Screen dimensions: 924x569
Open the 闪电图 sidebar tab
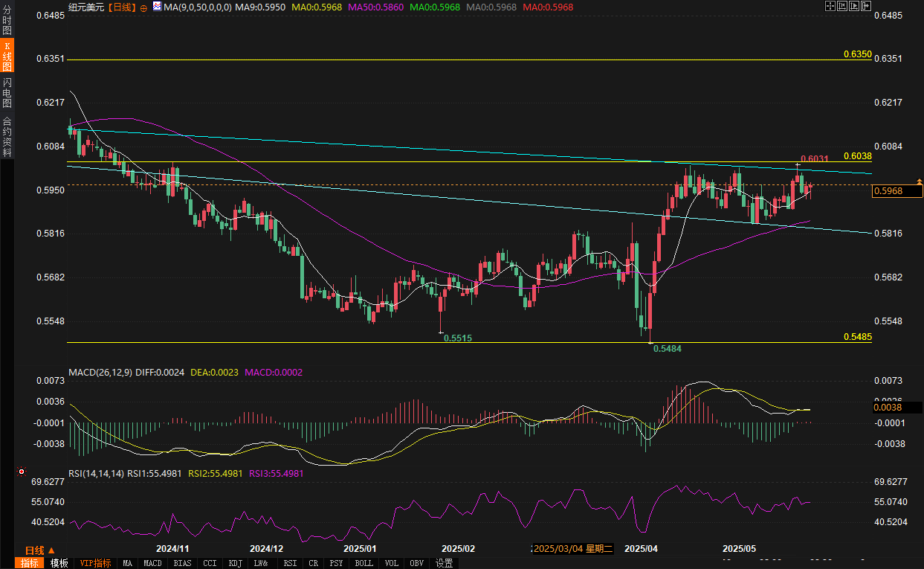tap(7, 92)
